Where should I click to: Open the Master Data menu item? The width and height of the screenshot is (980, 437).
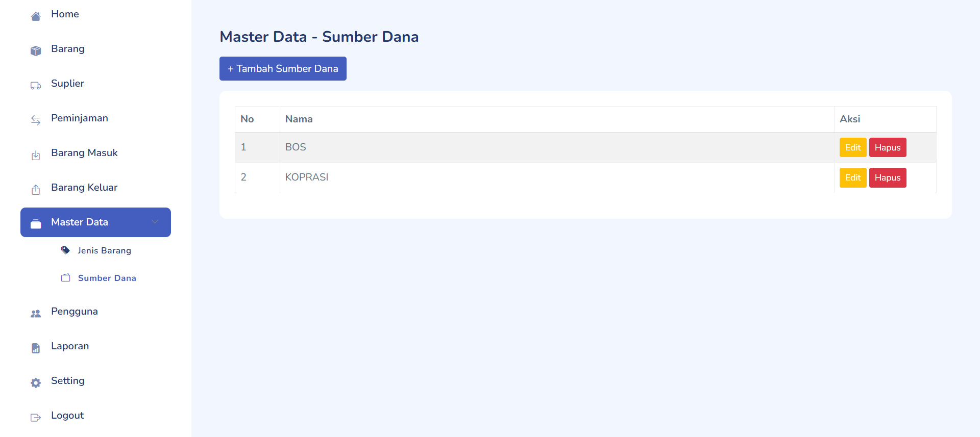pyautogui.click(x=80, y=222)
